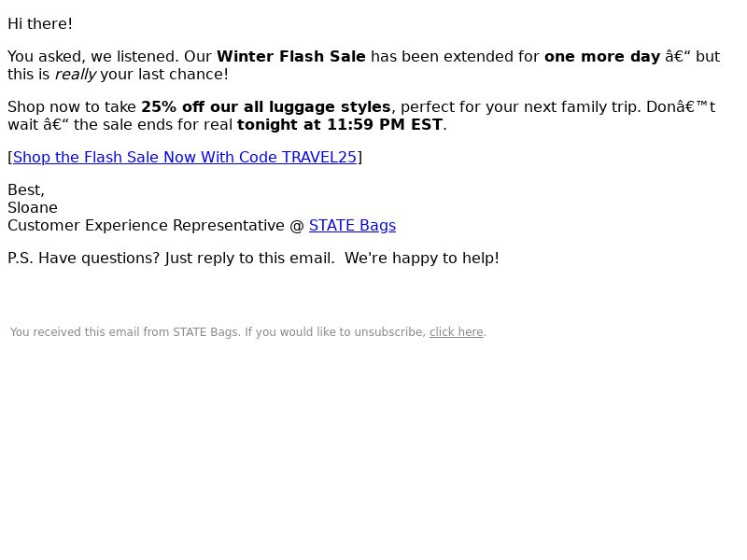The width and height of the screenshot is (747, 560).
Task: Click the name 'Sloane' in the signature
Action: tap(33, 207)
